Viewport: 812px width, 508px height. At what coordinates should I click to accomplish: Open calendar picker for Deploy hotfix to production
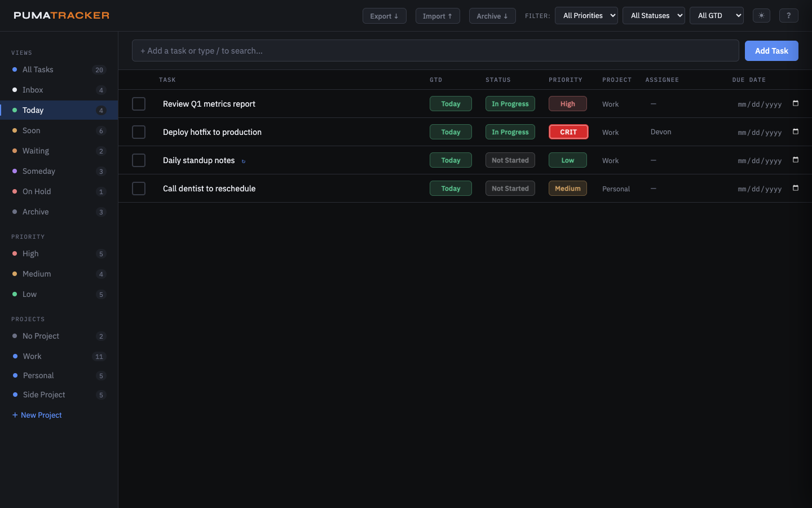click(796, 132)
